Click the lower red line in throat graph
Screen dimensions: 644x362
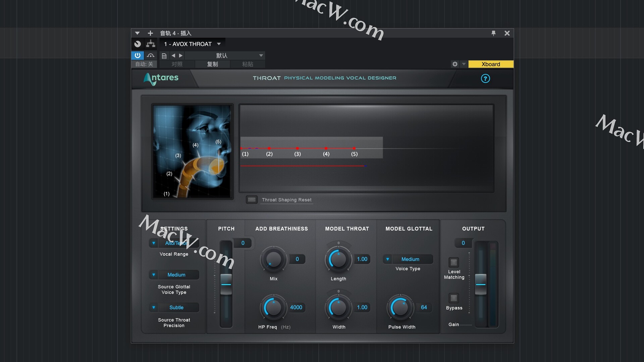click(303, 166)
